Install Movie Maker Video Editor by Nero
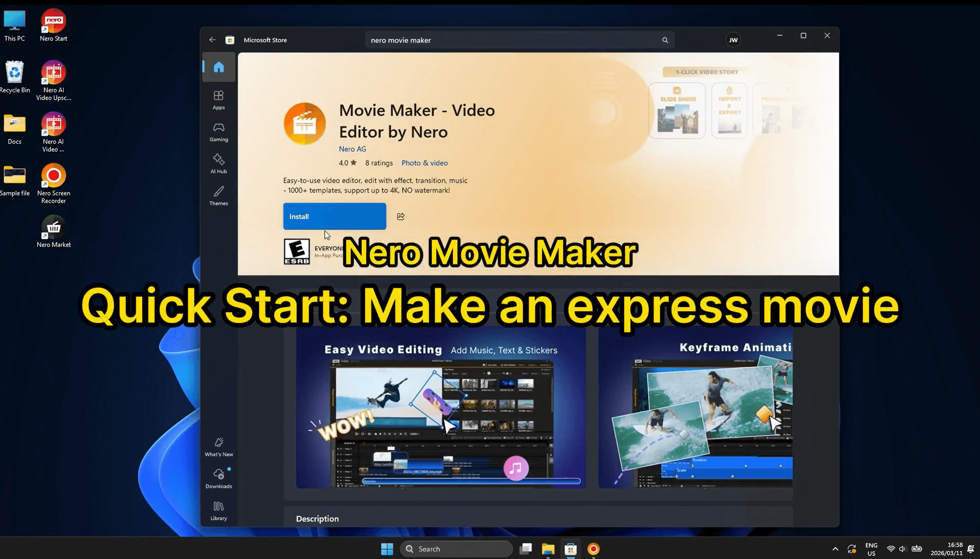Image resolution: width=980 pixels, height=559 pixels. tap(335, 216)
